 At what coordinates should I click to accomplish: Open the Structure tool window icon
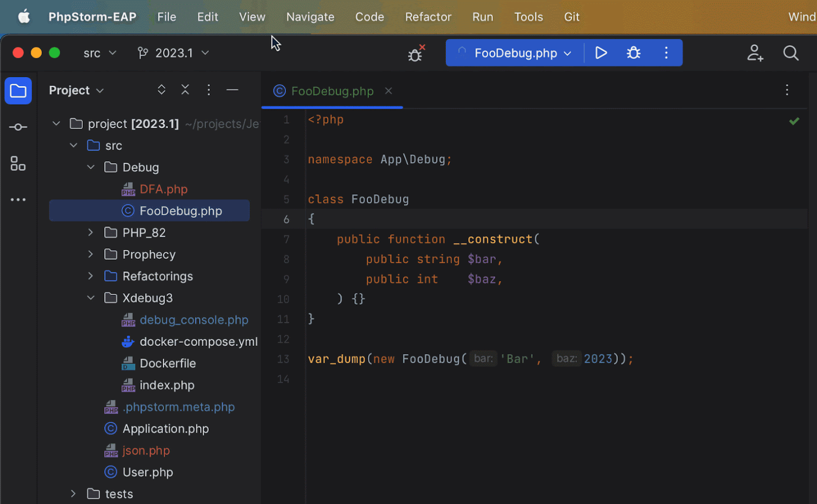(x=18, y=164)
